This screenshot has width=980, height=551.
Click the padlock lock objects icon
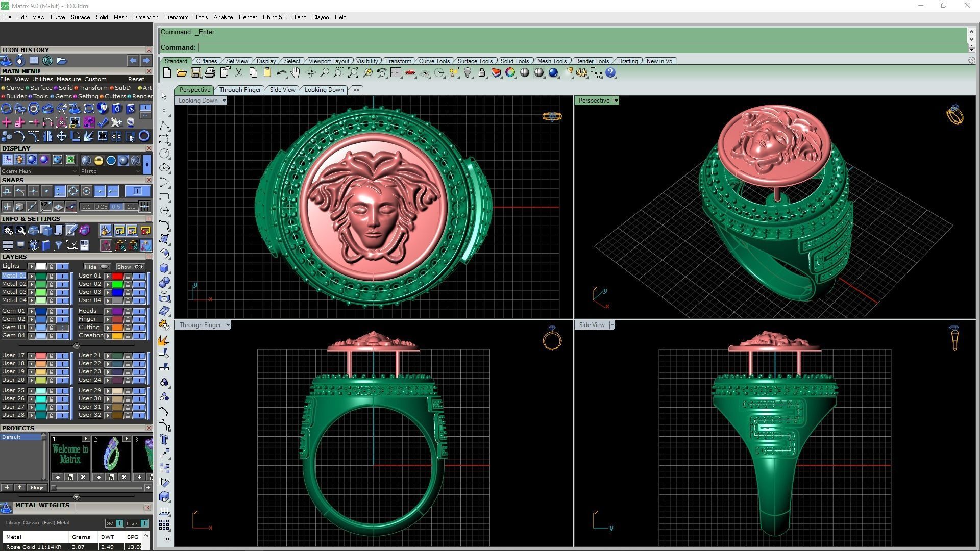[x=481, y=73]
